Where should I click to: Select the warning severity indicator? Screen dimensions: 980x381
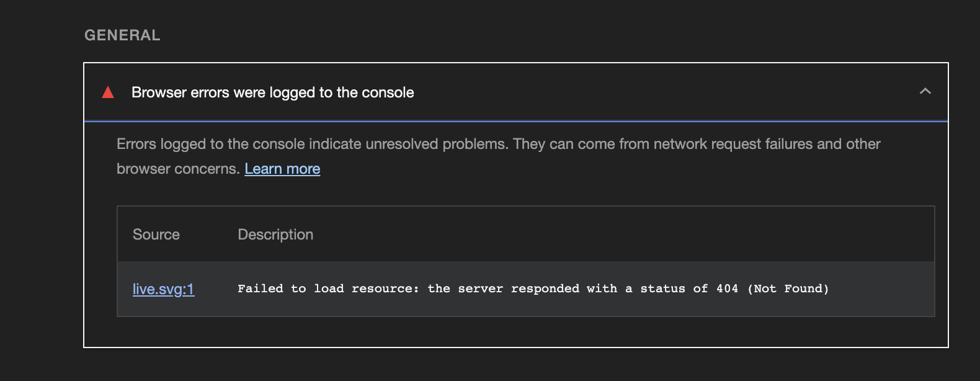[108, 92]
